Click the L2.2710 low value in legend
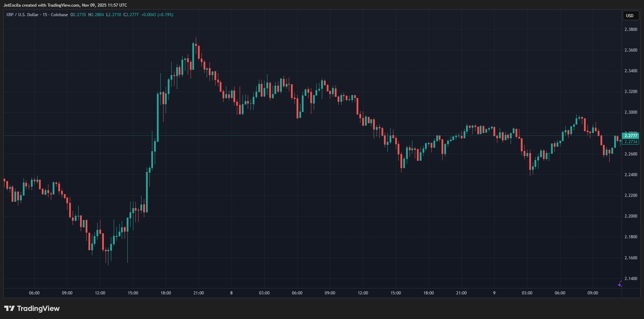The image size is (644, 319). pos(114,15)
